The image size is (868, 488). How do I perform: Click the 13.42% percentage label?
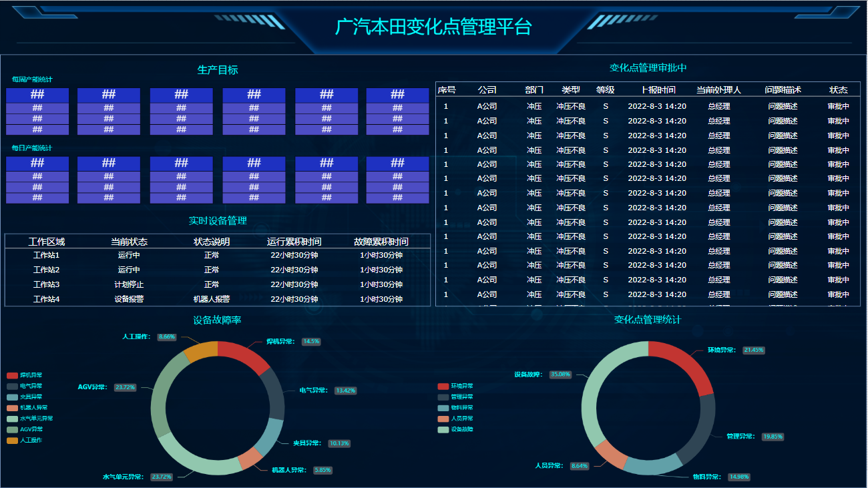coord(346,391)
